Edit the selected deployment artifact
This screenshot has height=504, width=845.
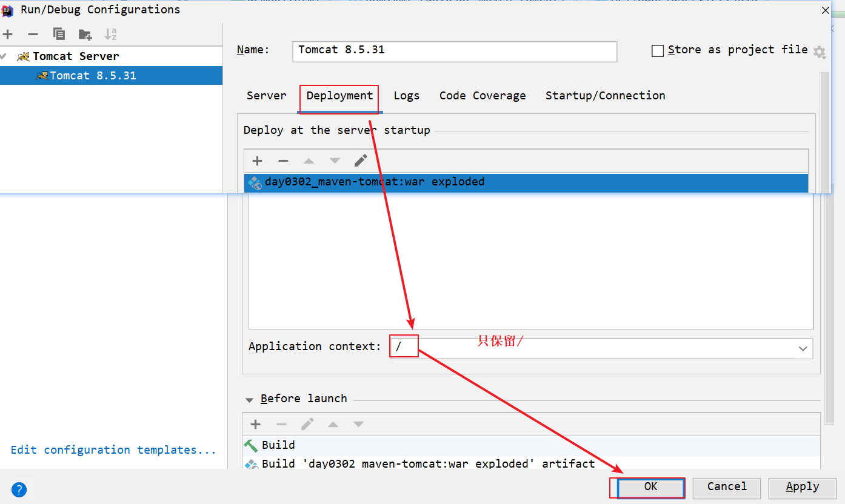click(361, 161)
